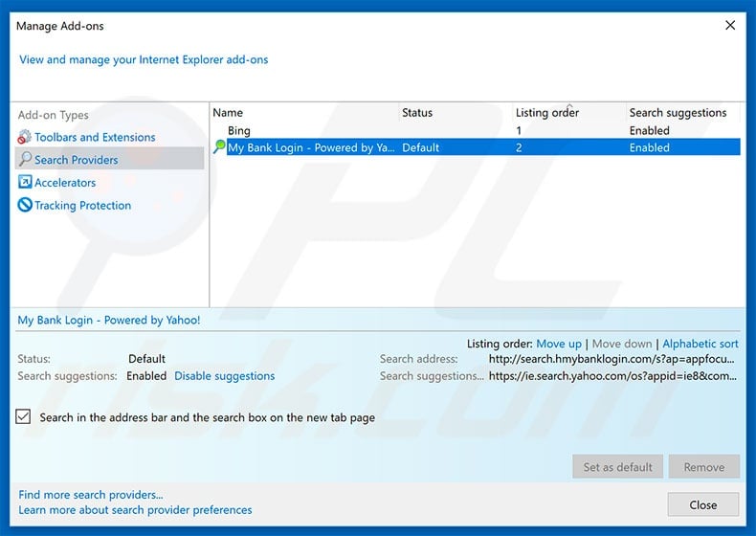Click Enabled suggestions cell in Bing row

(x=649, y=130)
